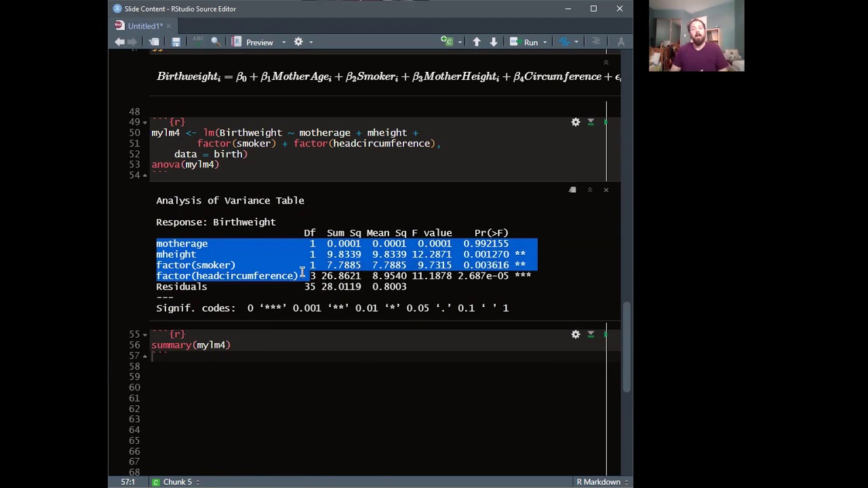
Task: Click the Response: Birthweight text
Action: 216,222
